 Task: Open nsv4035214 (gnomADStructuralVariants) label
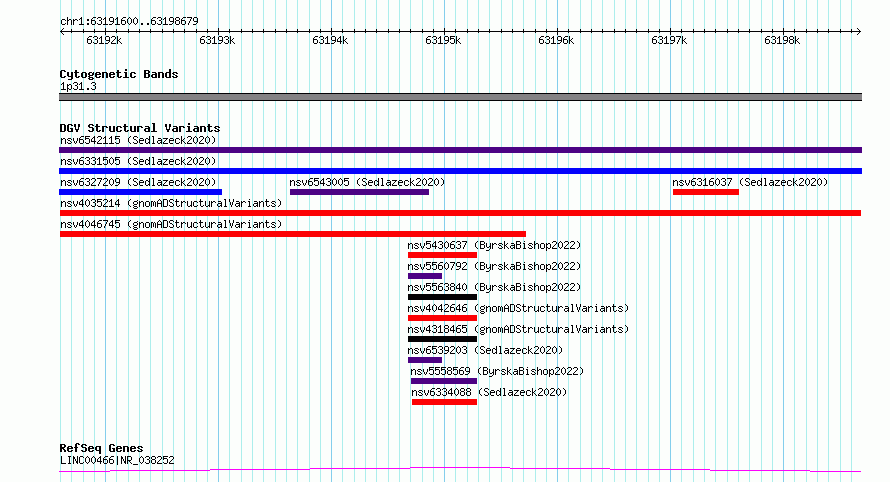[171, 203]
